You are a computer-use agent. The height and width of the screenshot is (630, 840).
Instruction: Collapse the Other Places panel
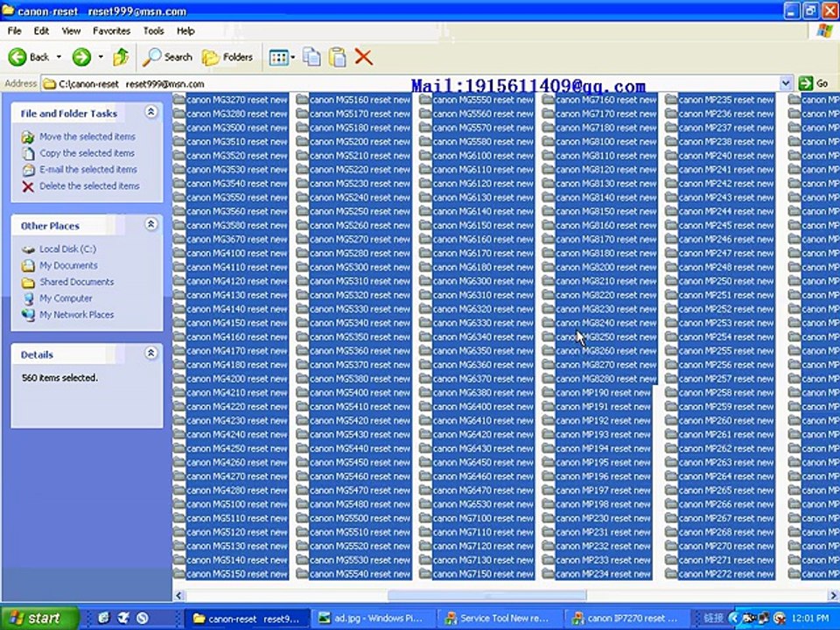point(151,224)
